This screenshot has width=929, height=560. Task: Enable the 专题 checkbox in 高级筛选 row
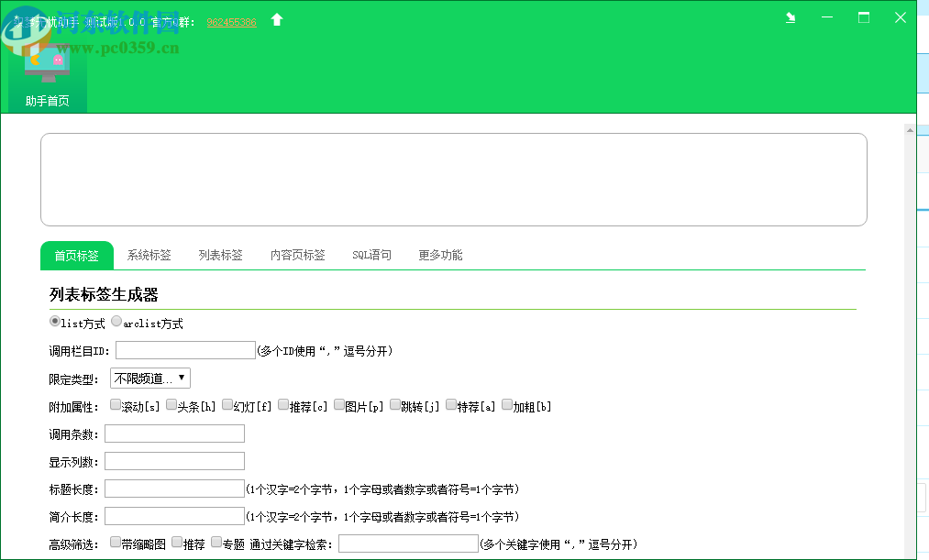[216, 541]
